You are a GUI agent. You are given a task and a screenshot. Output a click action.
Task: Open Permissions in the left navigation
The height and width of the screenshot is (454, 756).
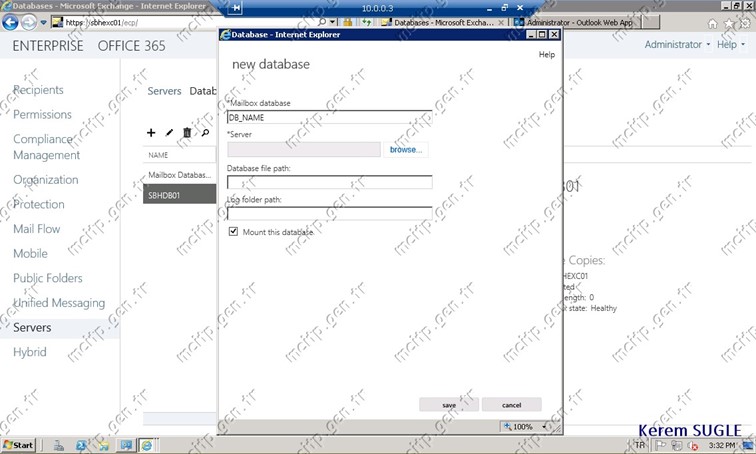tap(42, 114)
